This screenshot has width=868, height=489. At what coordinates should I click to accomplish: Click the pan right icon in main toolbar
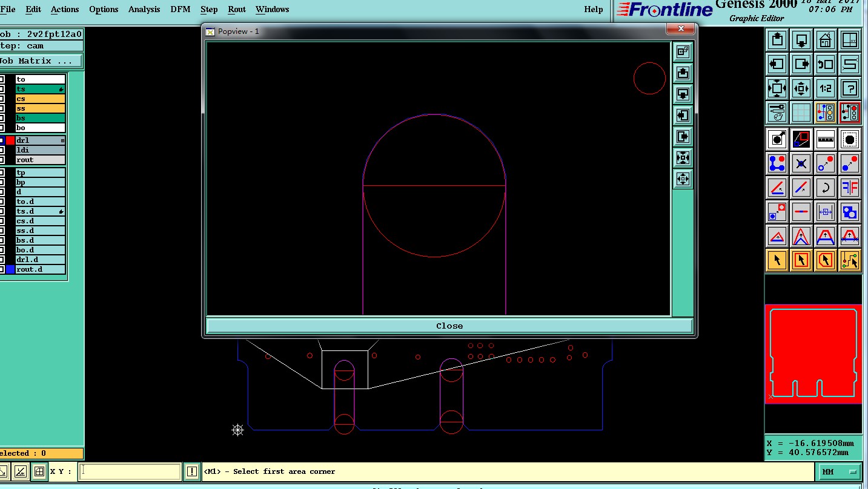801,64
